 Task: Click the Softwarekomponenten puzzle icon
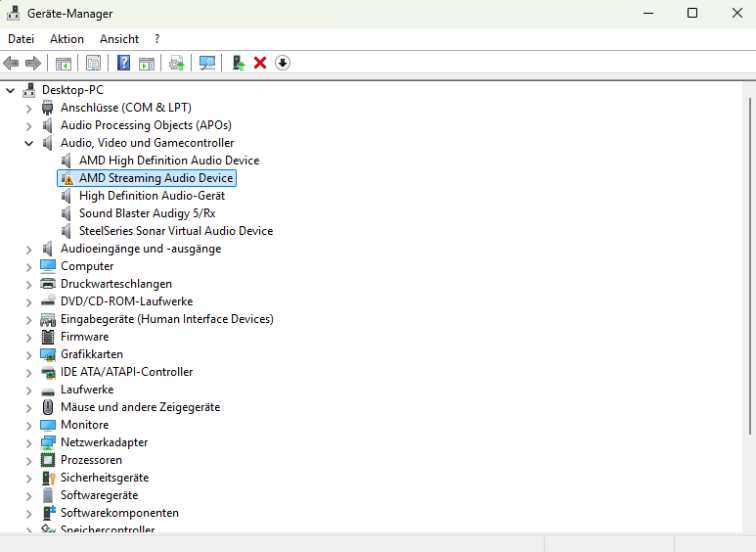tap(49, 513)
